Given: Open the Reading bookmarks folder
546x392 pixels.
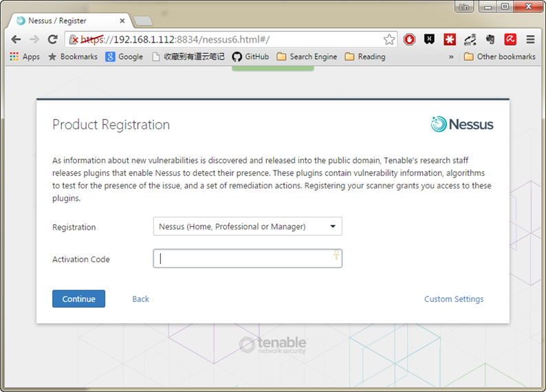Looking at the screenshot, I should click(x=365, y=57).
